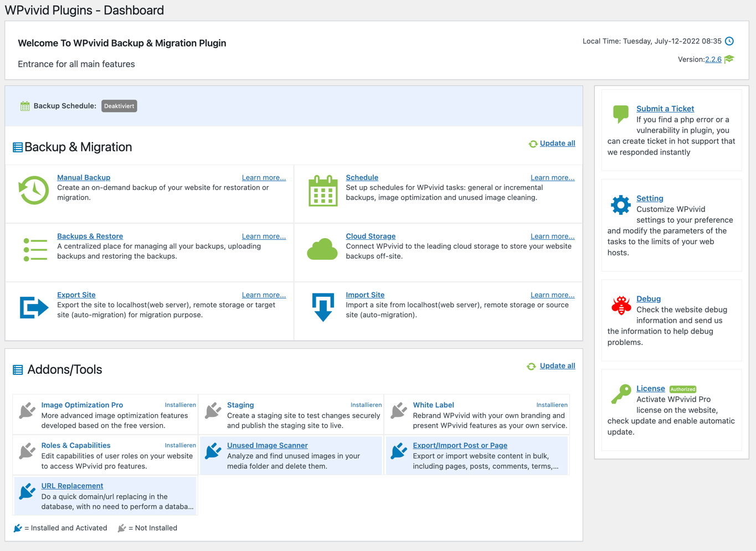Open the Backups & Restore link
The height and width of the screenshot is (551, 756).
[x=90, y=236]
